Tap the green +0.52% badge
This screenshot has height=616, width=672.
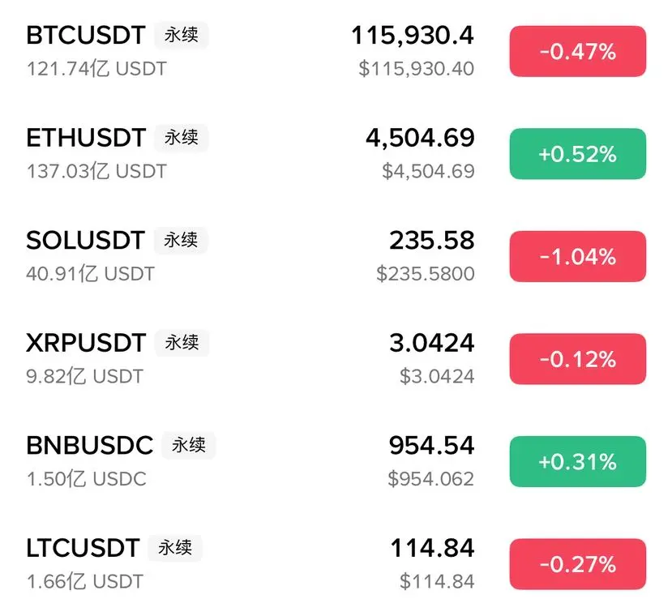coord(577,154)
